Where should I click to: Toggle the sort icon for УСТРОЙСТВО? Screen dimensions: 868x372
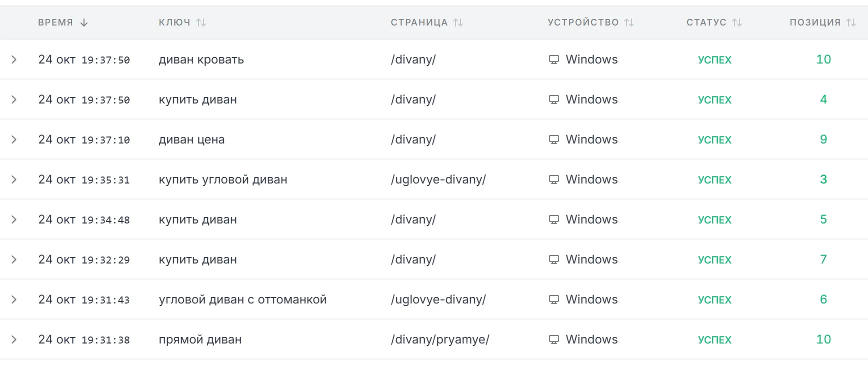[629, 22]
